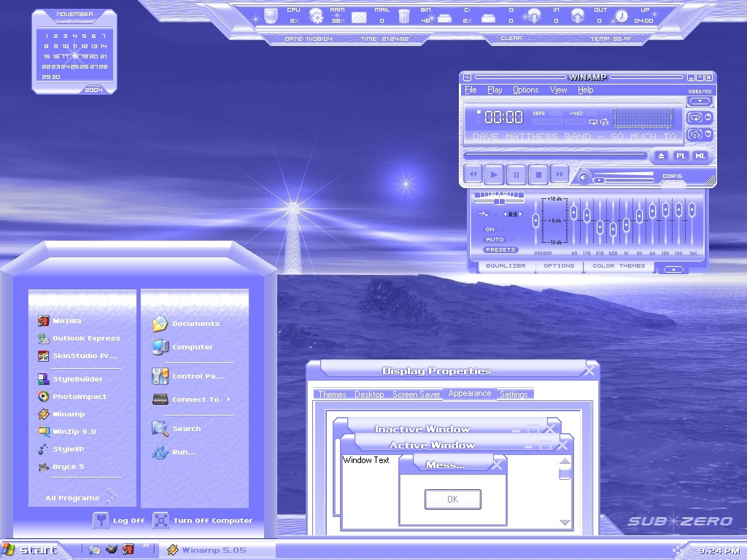Click the download IN arrow icon
Screen dimensions: 747x560
(533, 16)
